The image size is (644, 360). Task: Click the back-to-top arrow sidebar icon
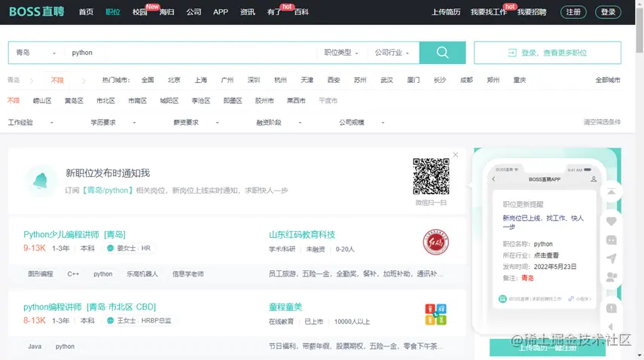pyautogui.click(x=611, y=192)
